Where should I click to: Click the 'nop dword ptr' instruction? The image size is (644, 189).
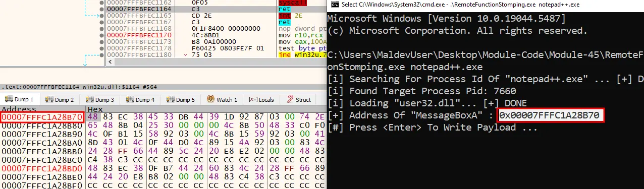[x=302, y=29]
